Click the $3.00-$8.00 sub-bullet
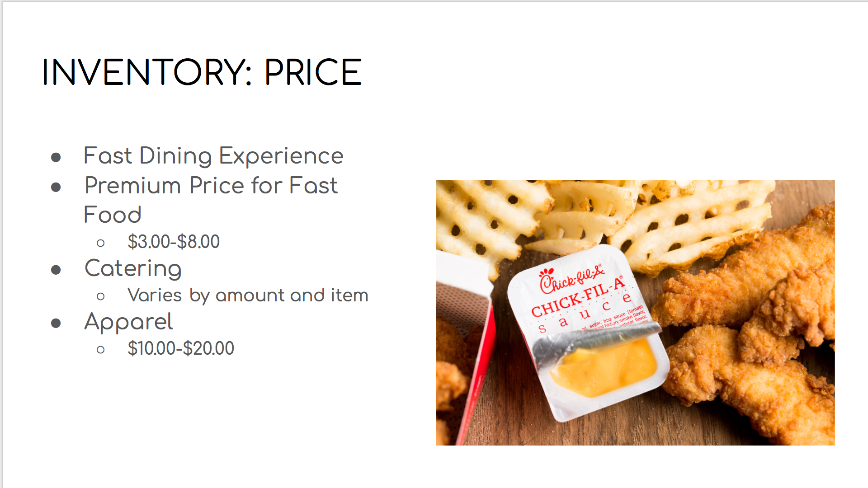 pos(174,242)
